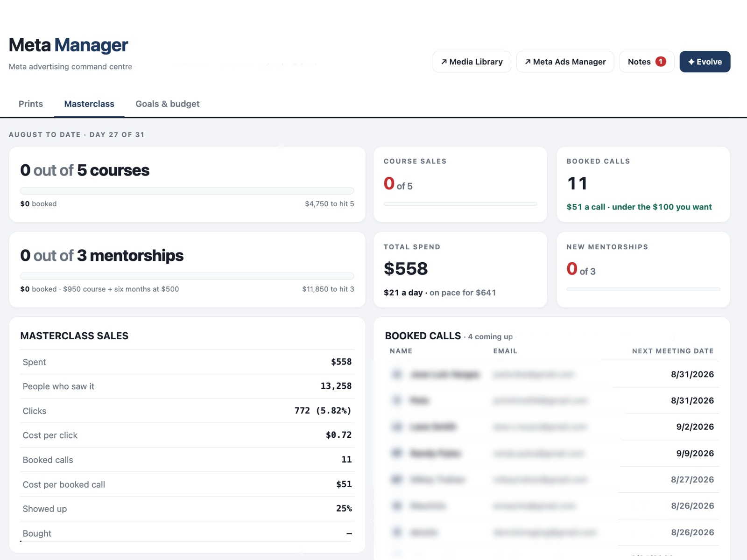
Task: Click Cost per booked call value $51
Action: (x=344, y=484)
